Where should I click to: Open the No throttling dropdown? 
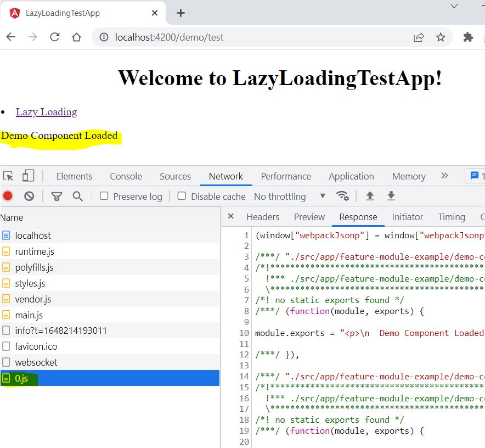click(x=323, y=195)
